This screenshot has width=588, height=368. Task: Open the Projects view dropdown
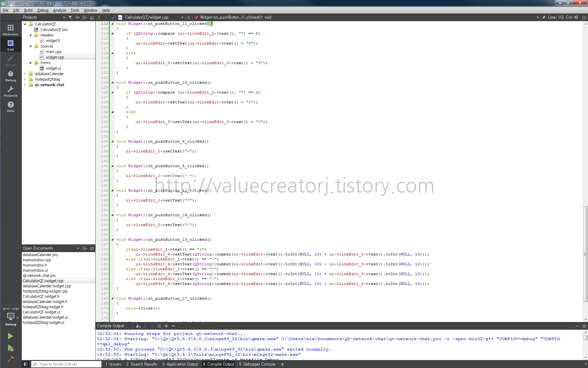pos(64,17)
